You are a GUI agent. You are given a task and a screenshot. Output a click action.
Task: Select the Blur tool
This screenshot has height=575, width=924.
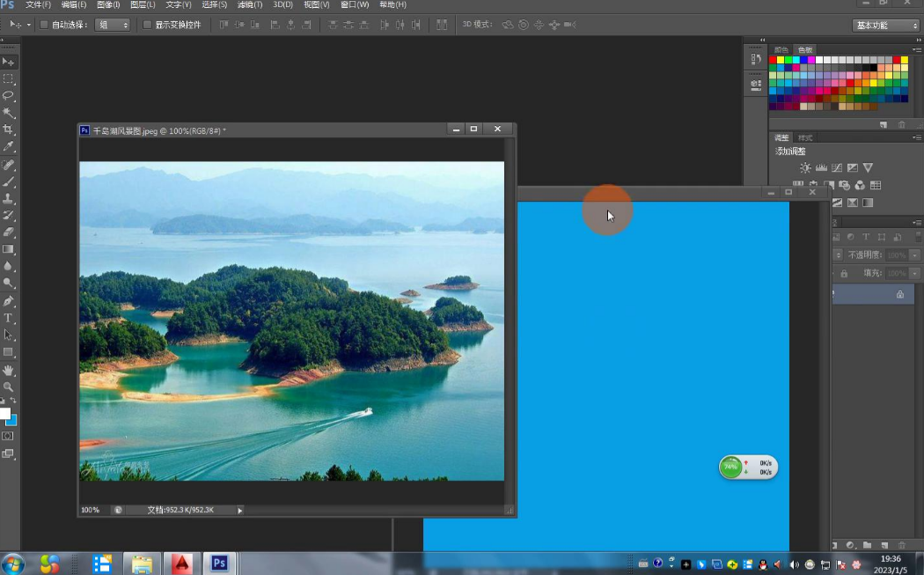click(8, 266)
